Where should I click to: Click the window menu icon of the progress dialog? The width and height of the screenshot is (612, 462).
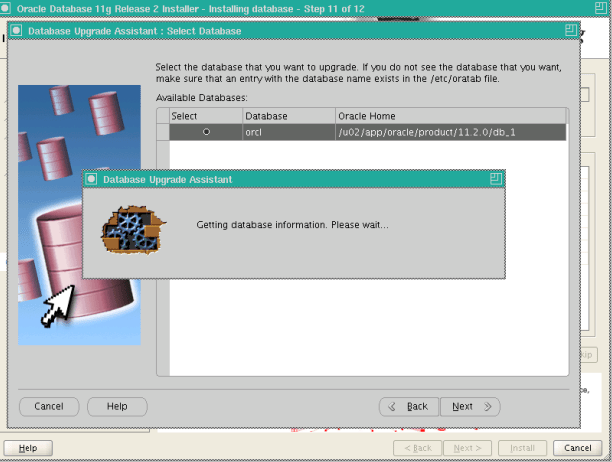click(x=91, y=179)
